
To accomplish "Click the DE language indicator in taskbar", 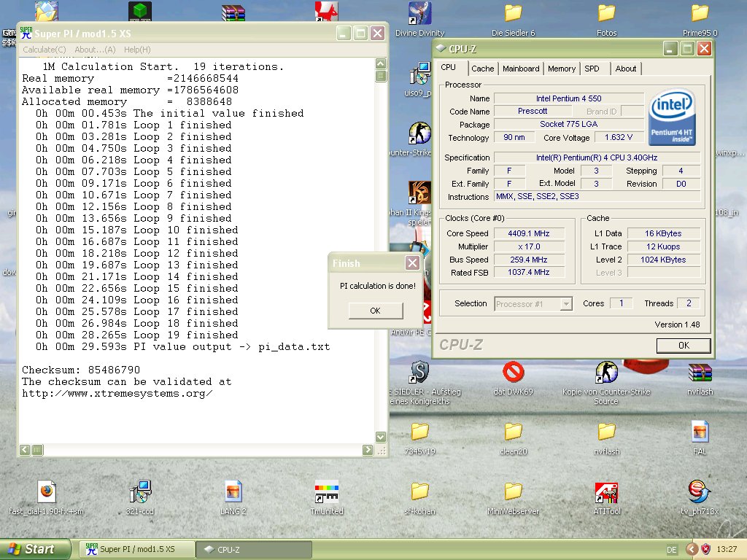I will click(x=672, y=550).
